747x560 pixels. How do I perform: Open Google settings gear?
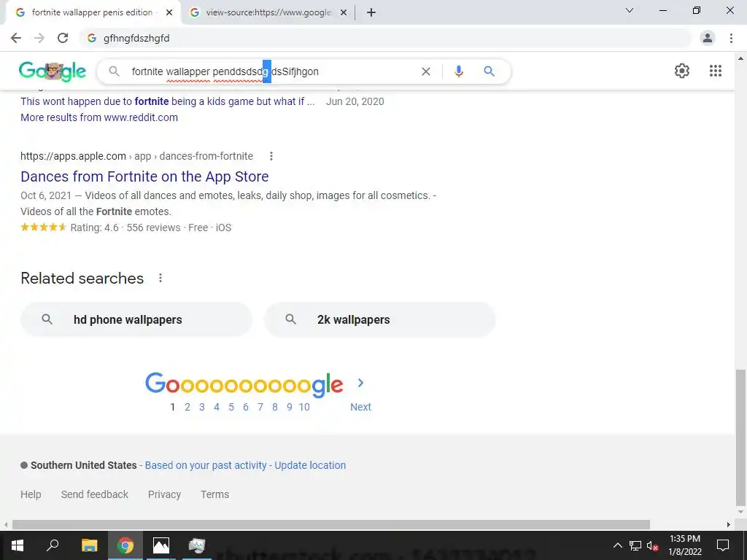pos(682,71)
